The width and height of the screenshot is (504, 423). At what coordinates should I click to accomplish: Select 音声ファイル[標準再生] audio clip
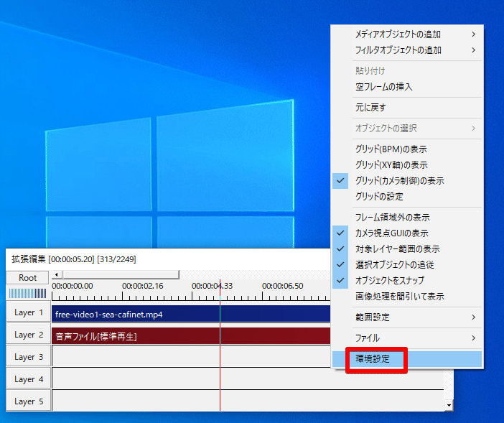[191, 336]
